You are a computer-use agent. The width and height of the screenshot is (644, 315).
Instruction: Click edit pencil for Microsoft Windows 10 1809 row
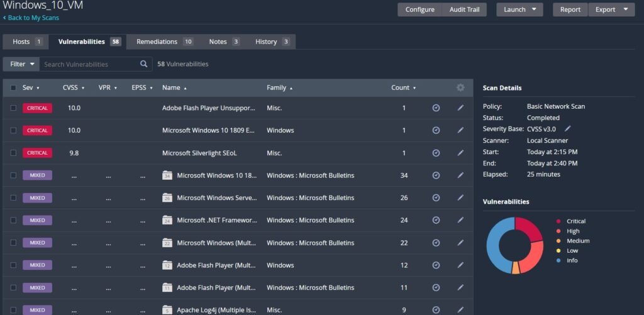coord(460,131)
